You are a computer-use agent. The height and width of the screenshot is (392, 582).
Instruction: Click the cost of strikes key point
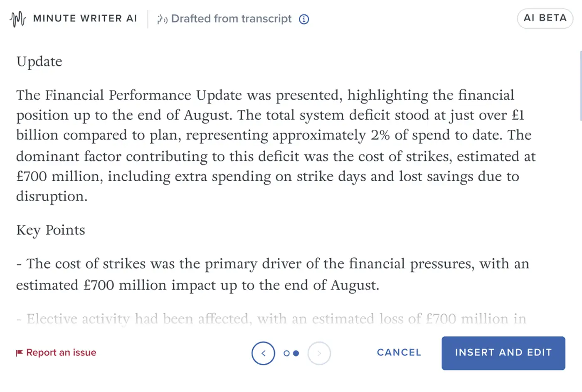tap(272, 274)
